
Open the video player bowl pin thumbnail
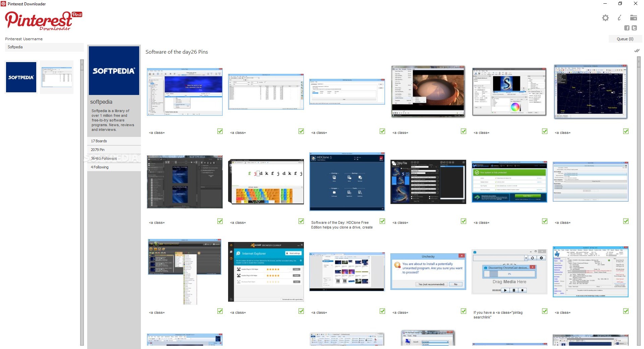coord(428,92)
